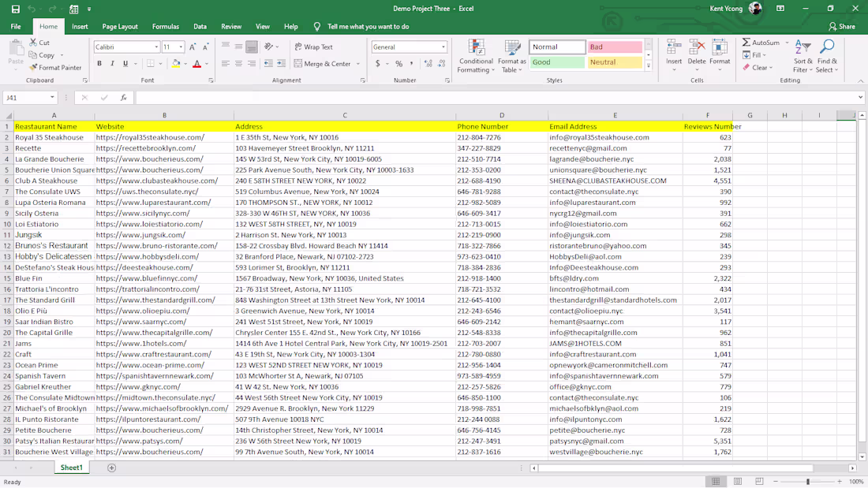Open the font name dropdown (Calibri)
Image resolution: width=868 pixels, height=488 pixels.
click(155, 47)
